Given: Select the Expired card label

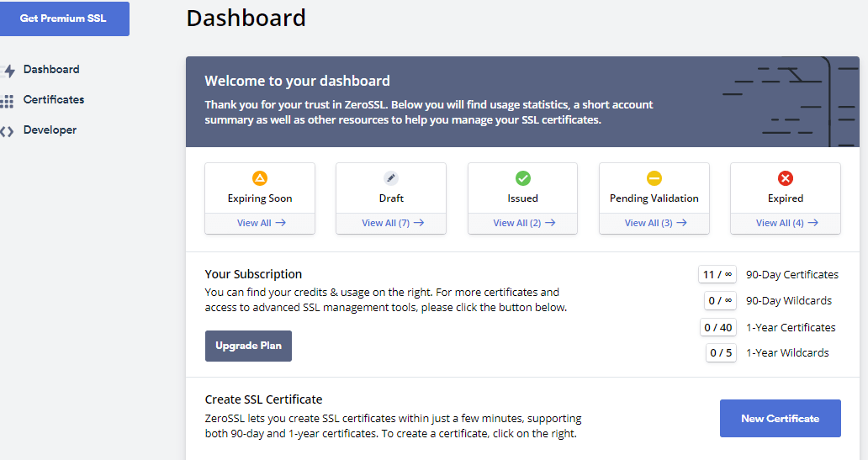Looking at the screenshot, I should [786, 198].
